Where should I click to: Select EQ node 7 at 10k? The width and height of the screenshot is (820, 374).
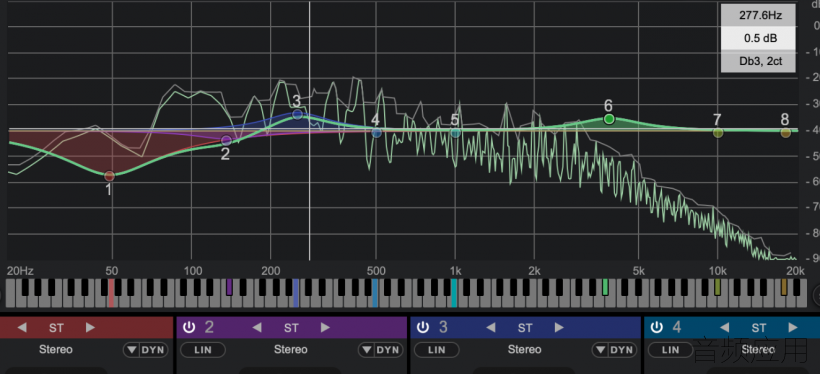(x=718, y=133)
